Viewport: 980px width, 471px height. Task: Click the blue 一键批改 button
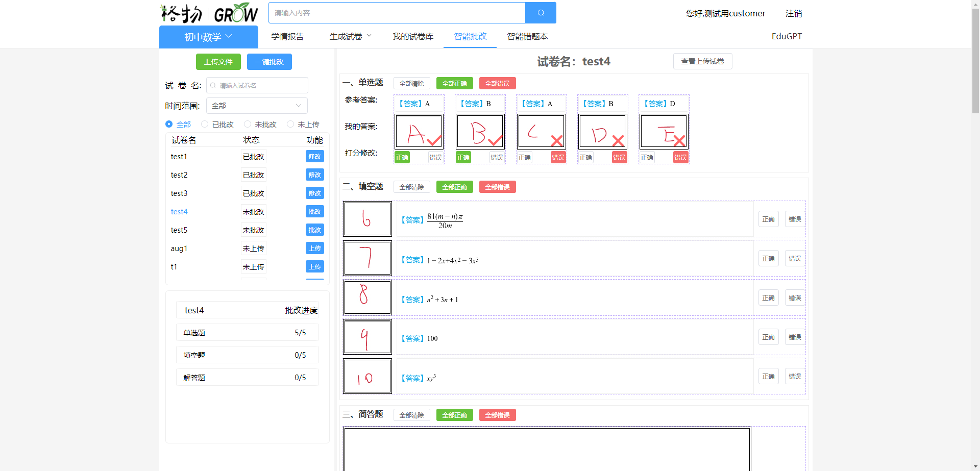click(269, 62)
